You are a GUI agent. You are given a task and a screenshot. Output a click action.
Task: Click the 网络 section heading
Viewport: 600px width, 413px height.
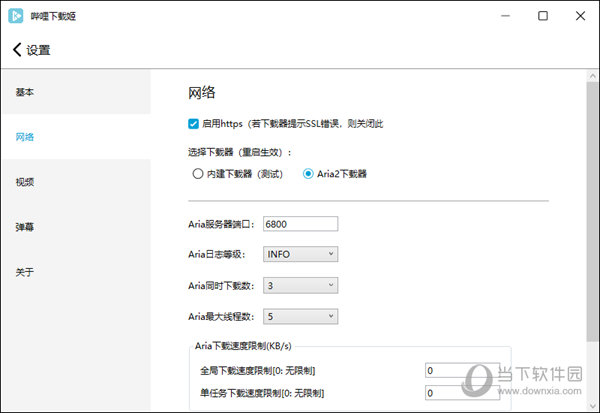click(x=202, y=93)
